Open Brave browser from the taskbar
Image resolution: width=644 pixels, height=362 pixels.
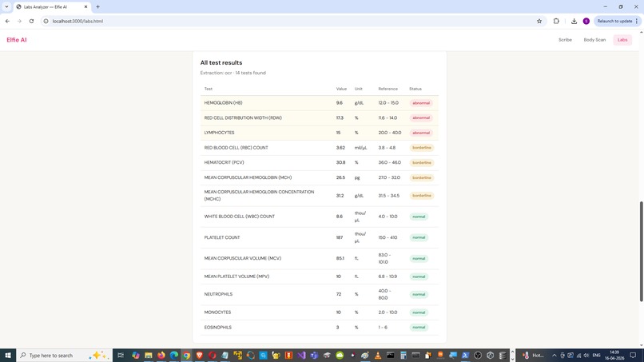[x=199, y=356]
